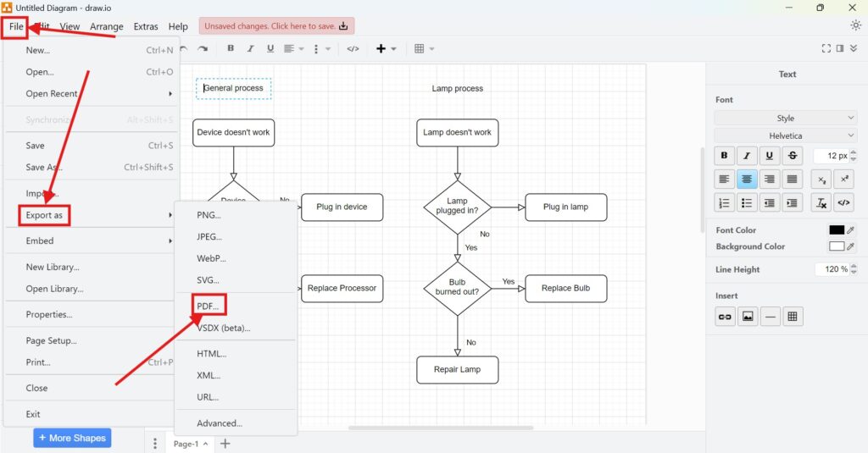Click the unsaved changes save banner

(x=276, y=26)
